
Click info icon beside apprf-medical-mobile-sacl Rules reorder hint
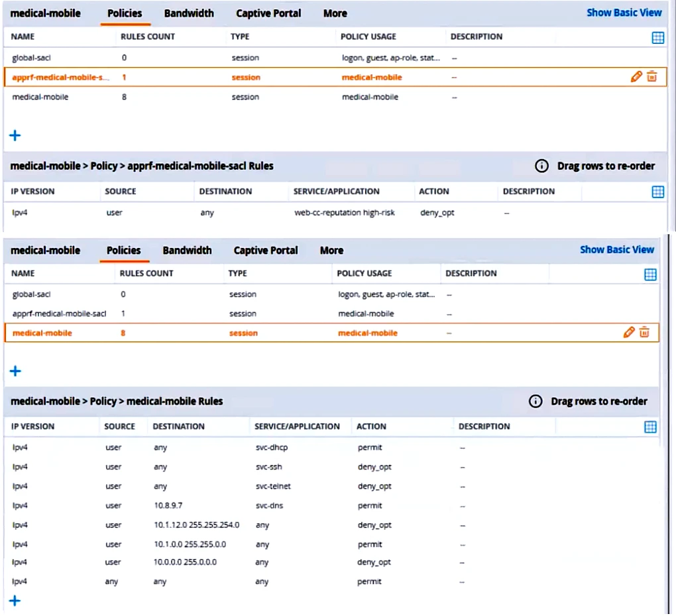coord(541,166)
